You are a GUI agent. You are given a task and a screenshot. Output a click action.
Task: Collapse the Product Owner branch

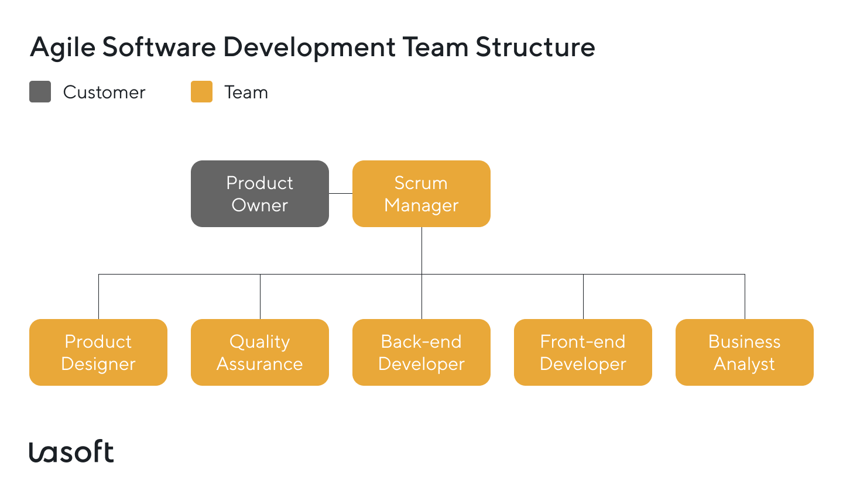(x=260, y=194)
